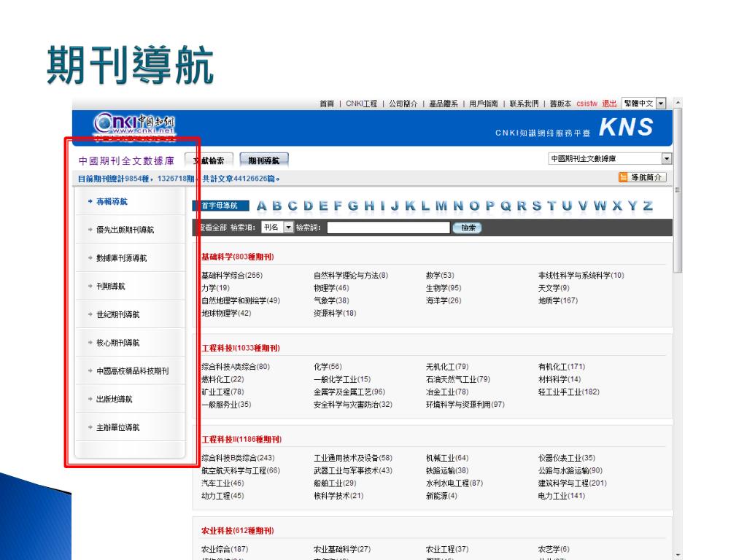Open the 电力工业(141) subcategory
This screenshot has height=560, width=747.
[561, 496]
